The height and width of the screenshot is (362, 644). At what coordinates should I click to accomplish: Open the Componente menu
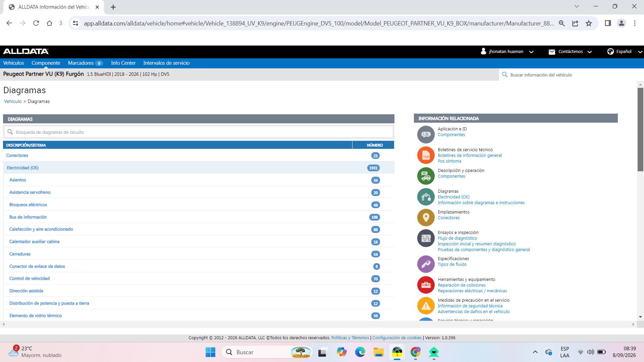pyautogui.click(x=46, y=63)
